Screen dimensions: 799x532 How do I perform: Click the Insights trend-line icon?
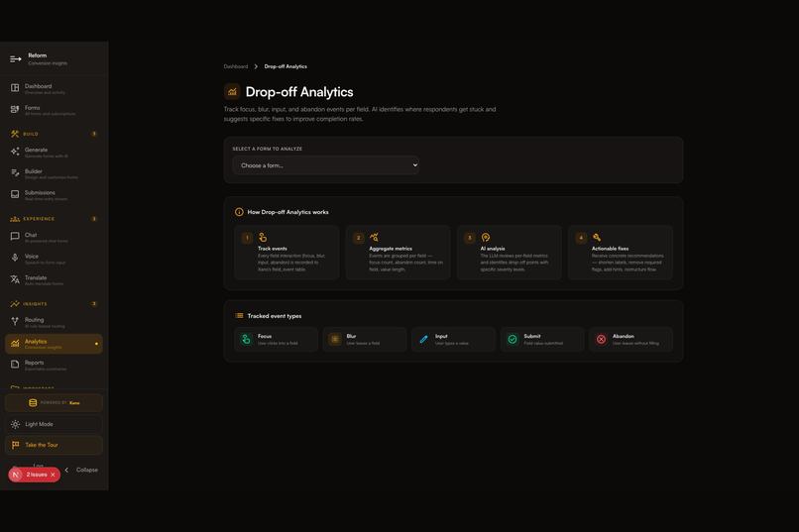(15, 304)
